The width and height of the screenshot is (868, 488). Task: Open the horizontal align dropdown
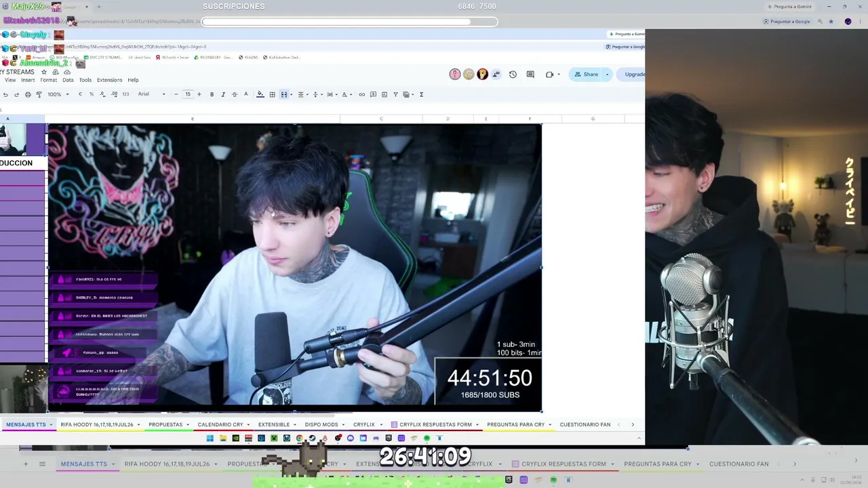click(x=302, y=94)
